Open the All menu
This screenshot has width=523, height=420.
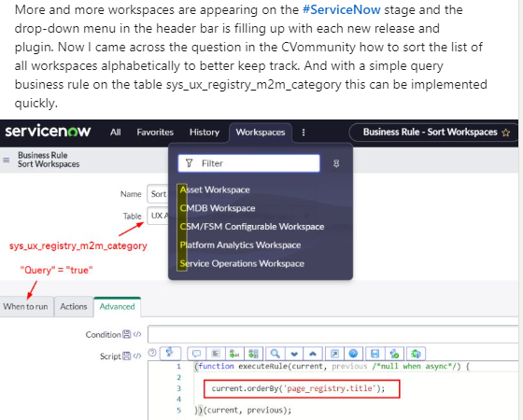(116, 133)
